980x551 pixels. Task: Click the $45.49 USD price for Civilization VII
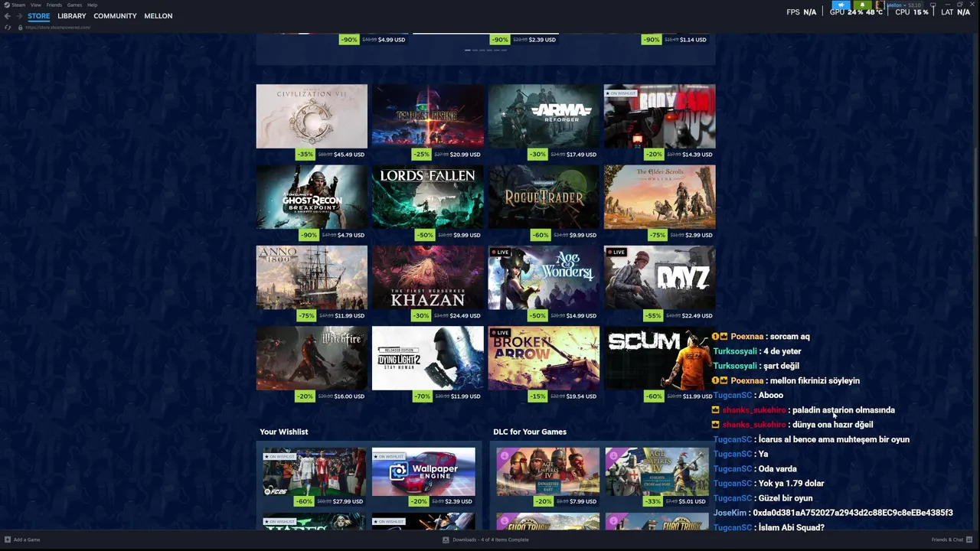[349, 155]
